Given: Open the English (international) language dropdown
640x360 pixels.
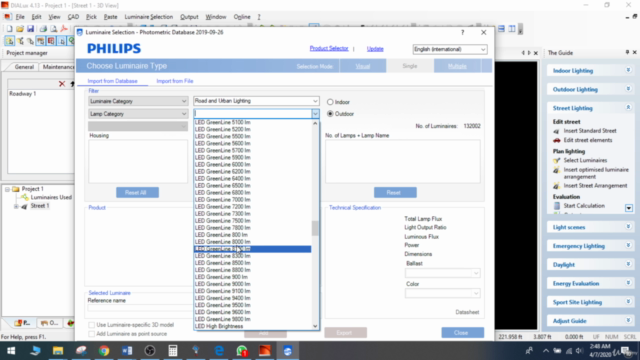Looking at the screenshot, I should point(450,49).
